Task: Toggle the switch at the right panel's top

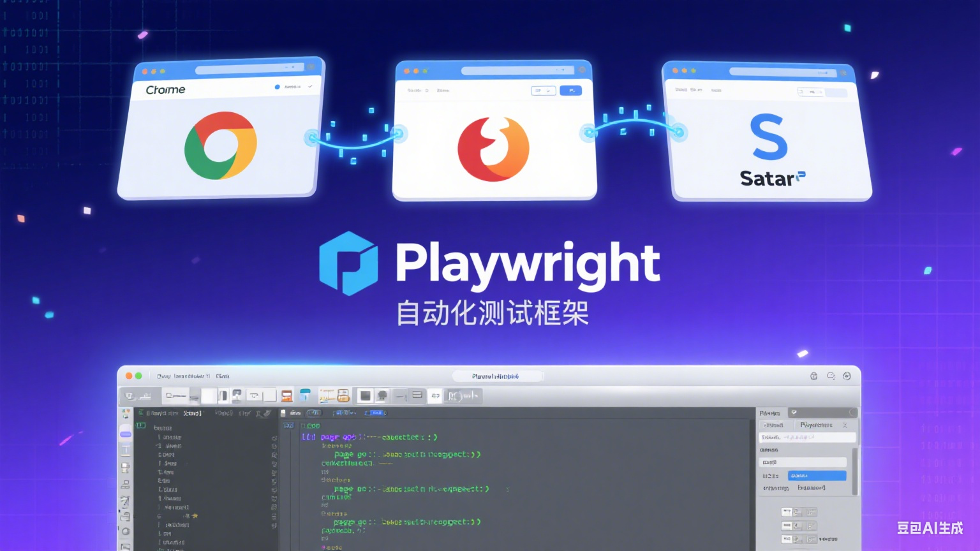Action: tap(822, 413)
